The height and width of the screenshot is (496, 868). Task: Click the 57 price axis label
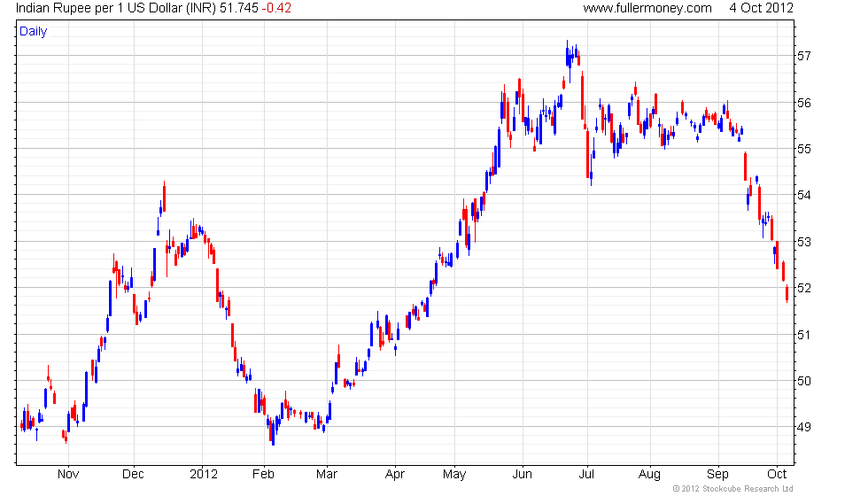tap(804, 56)
